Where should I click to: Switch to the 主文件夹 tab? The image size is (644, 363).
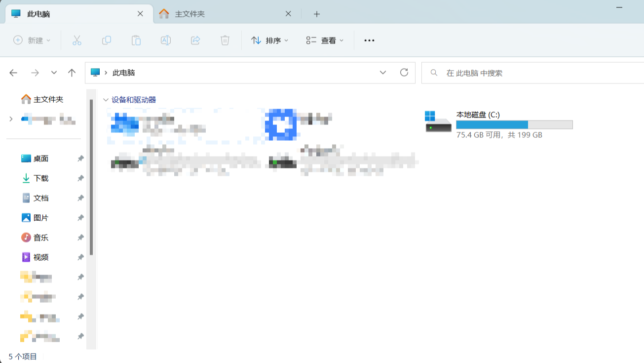click(227, 14)
